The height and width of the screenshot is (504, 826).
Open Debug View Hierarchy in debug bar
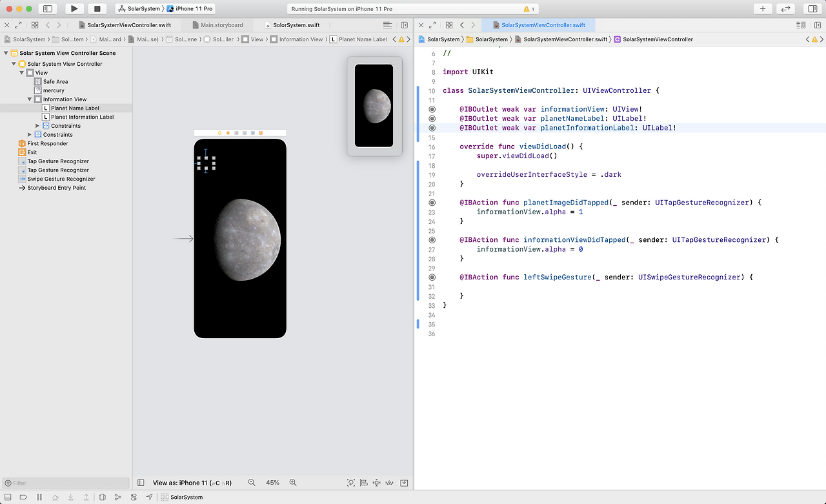(x=103, y=497)
